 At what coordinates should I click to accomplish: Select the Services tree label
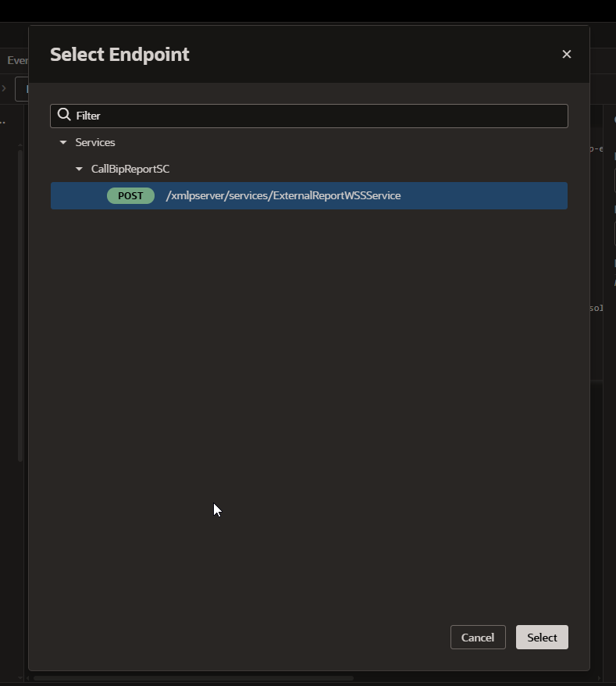coord(95,143)
